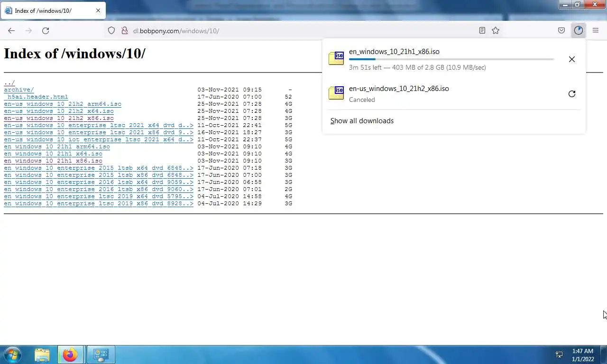Download en-us iot enterprise ltsc 2021 x64 ISO
The image size is (607, 364).
tap(99, 139)
